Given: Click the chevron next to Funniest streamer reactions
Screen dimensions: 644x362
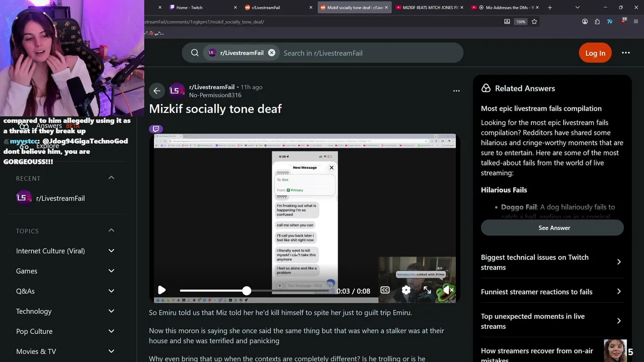Looking at the screenshot, I should pos(619,292).
